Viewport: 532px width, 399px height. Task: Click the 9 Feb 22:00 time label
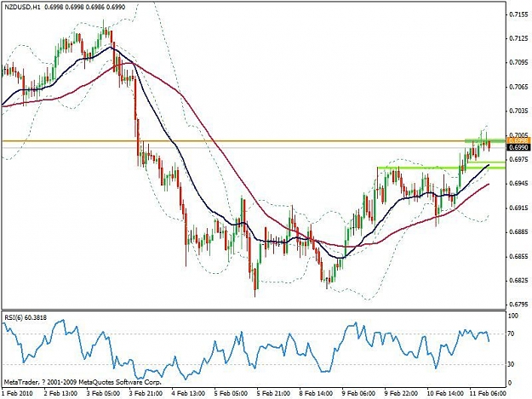(402, 394)
